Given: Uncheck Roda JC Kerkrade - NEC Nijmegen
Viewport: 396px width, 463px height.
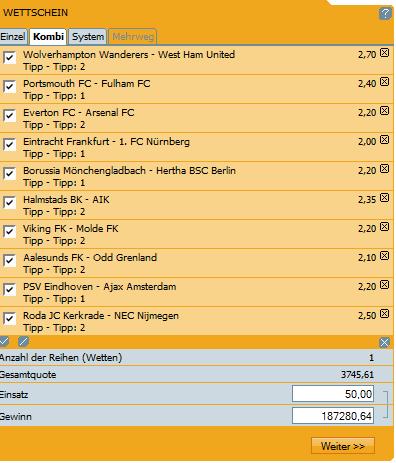Looking at the screenshot, I should tap(10, 318).
